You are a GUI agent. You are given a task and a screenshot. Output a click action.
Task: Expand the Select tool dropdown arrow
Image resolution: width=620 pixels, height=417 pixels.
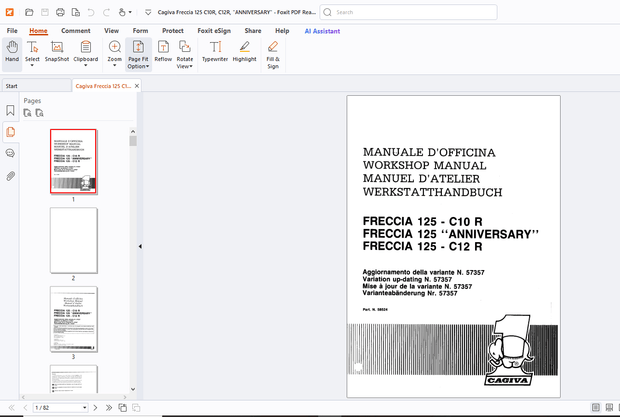[32, 66]
